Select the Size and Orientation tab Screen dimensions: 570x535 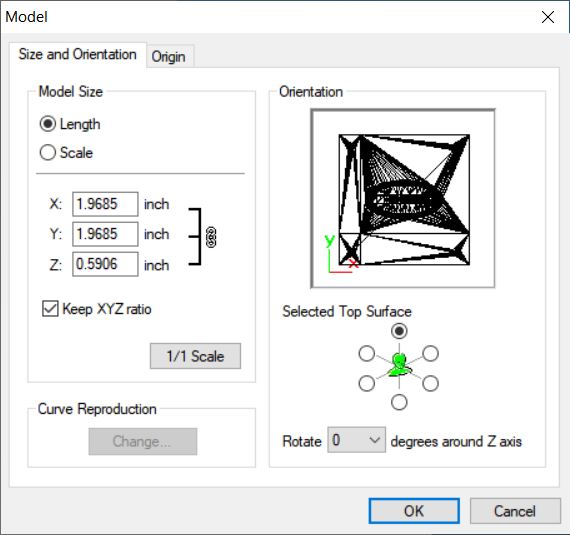[78, 55]
